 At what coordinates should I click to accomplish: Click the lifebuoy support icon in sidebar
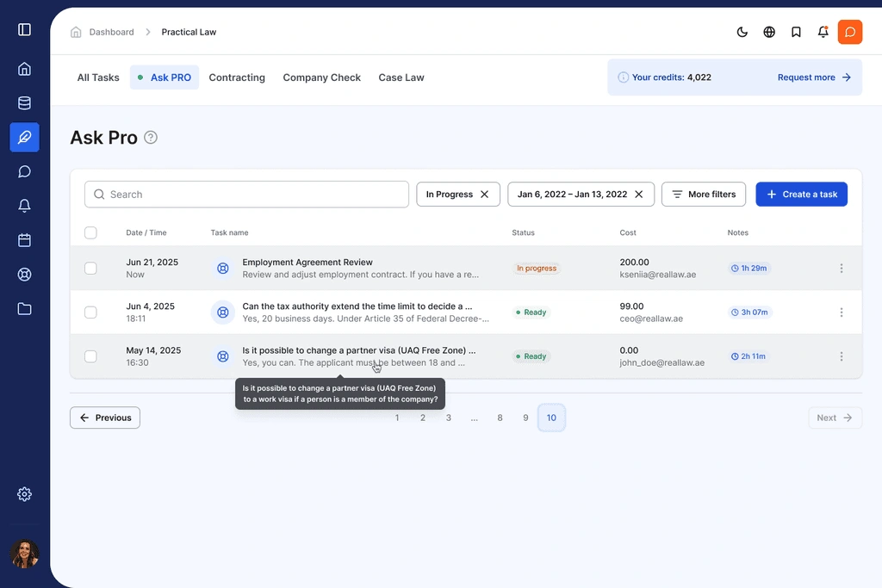pyautogui.click(x=24, y=275)
